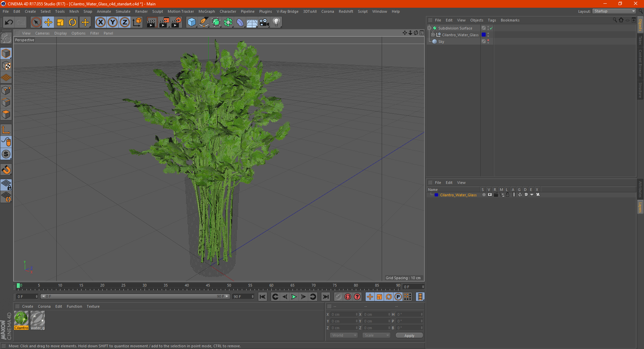Viewport: 644px width, 349px height.
Task: Activate the Rotate tool
Action: [x=72, y=22]
